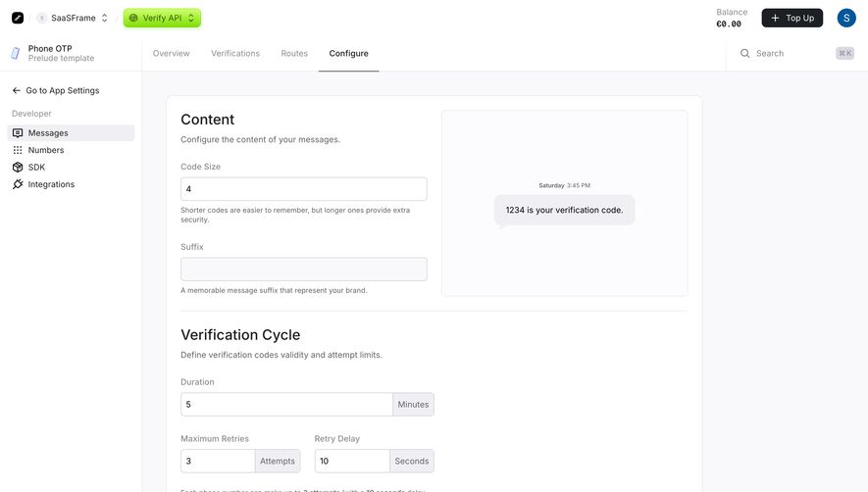This screenshot has height=492, width=868.
Task: Click the Prelude logo icon in the top-left corner
Action: pyautogui.click(x=18, y=18)
